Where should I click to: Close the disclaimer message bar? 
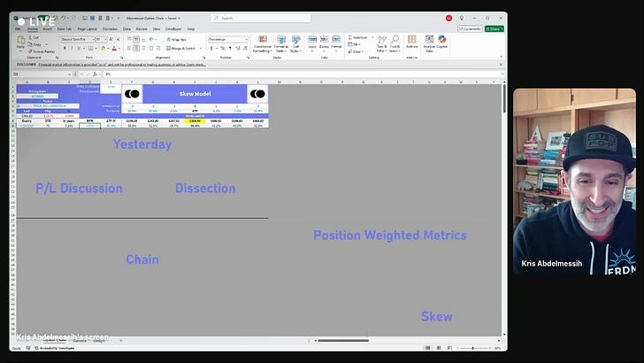coord(501,65)
